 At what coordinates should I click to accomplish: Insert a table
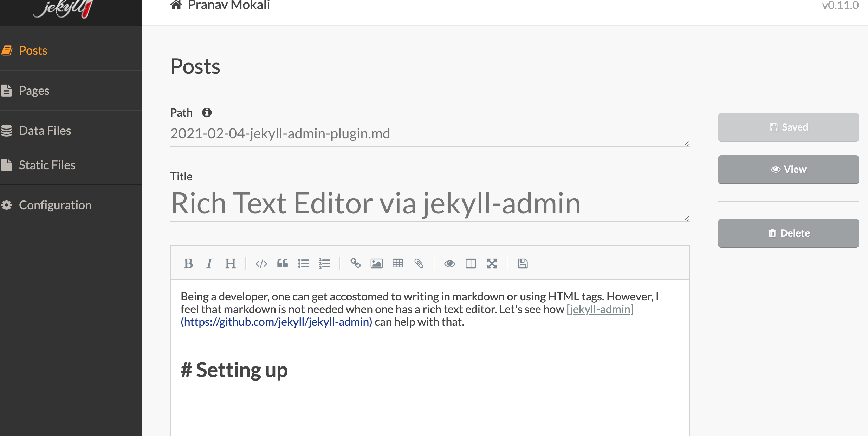[x=397, y=264]
